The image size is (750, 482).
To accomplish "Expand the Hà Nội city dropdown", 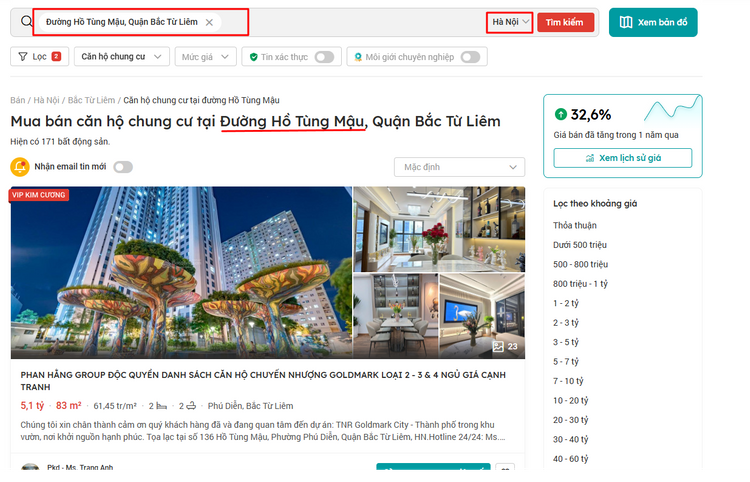I will 509,22.
